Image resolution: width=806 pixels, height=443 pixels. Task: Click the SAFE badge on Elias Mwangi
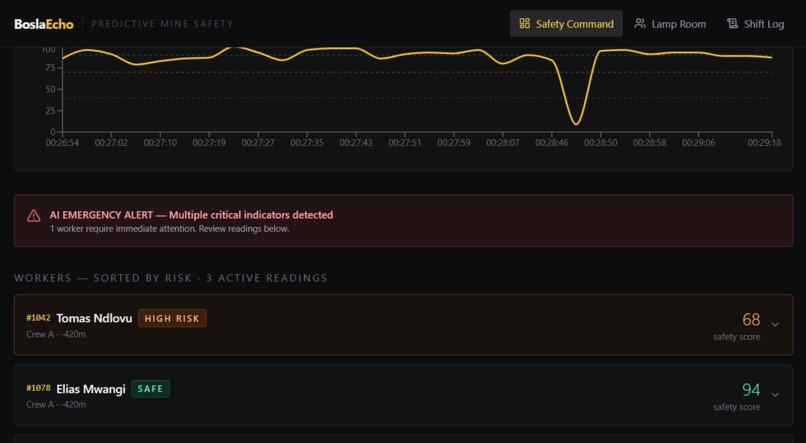(x=150, y=389)
